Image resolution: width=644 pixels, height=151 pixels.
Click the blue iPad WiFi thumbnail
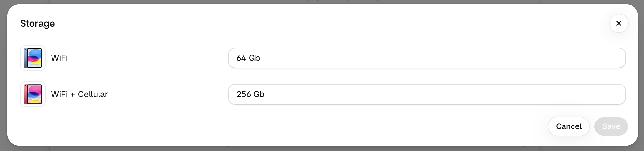tap(33, 58)
